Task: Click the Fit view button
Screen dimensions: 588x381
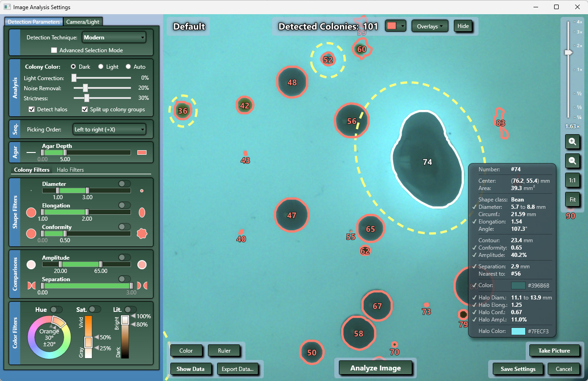Action: (x=572, y=200)
